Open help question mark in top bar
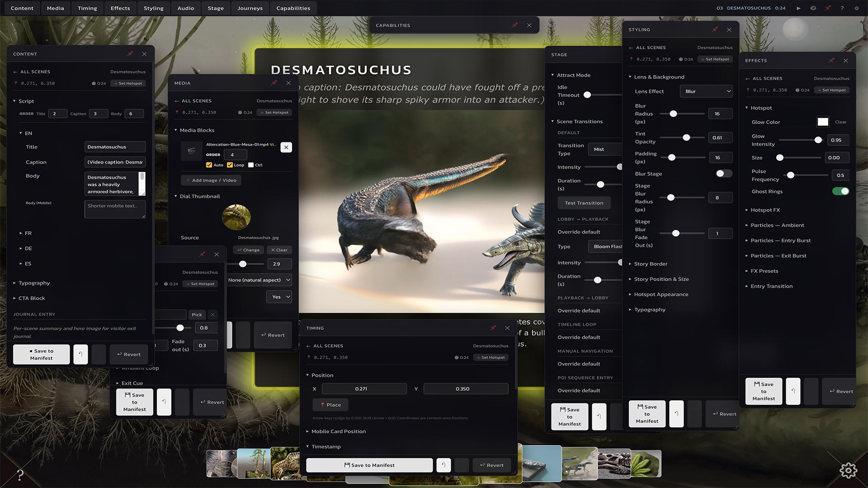Screen dimensions: 868x488 pos(842,8)
